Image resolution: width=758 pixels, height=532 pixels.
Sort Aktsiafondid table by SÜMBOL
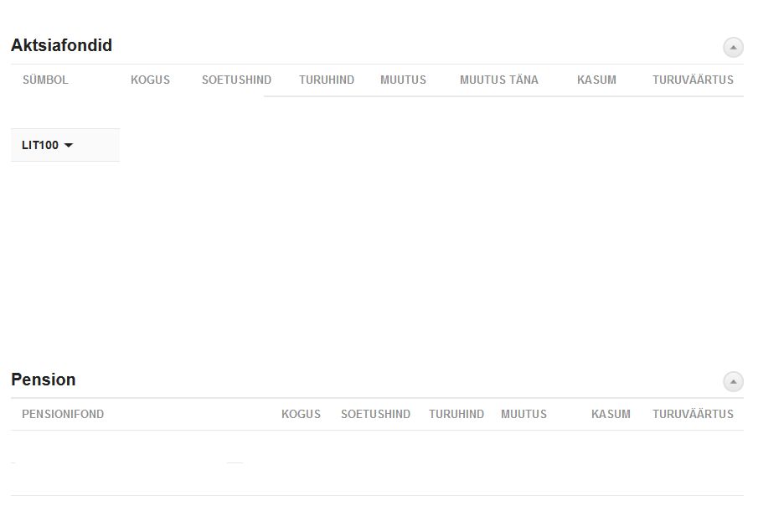click(45, 80)
